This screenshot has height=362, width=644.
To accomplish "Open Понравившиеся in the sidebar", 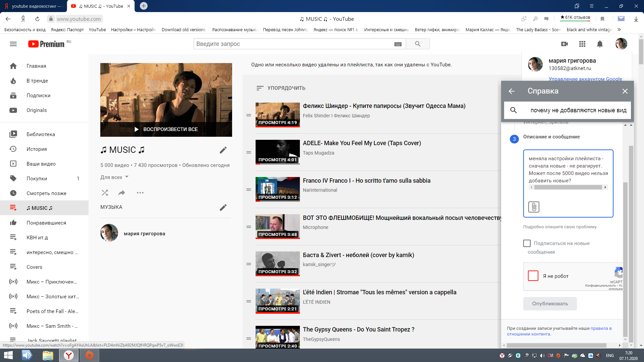I will [x=44, y=223].
